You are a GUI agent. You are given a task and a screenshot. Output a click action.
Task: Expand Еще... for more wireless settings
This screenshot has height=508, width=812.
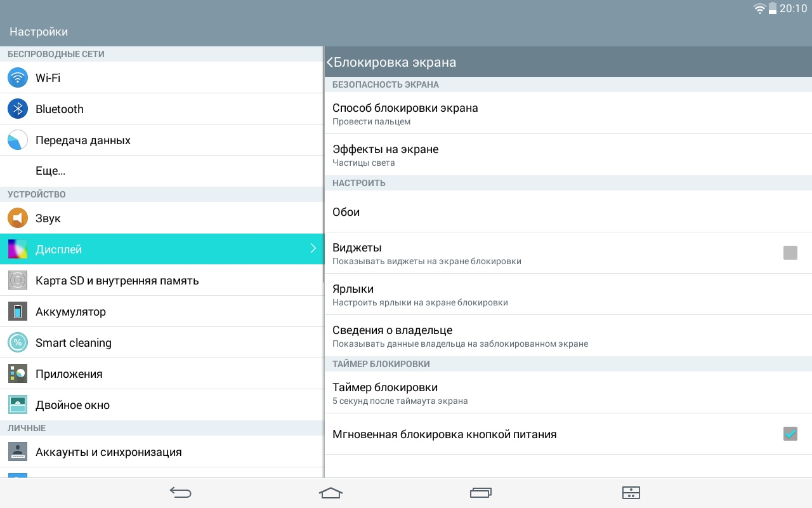51,171
